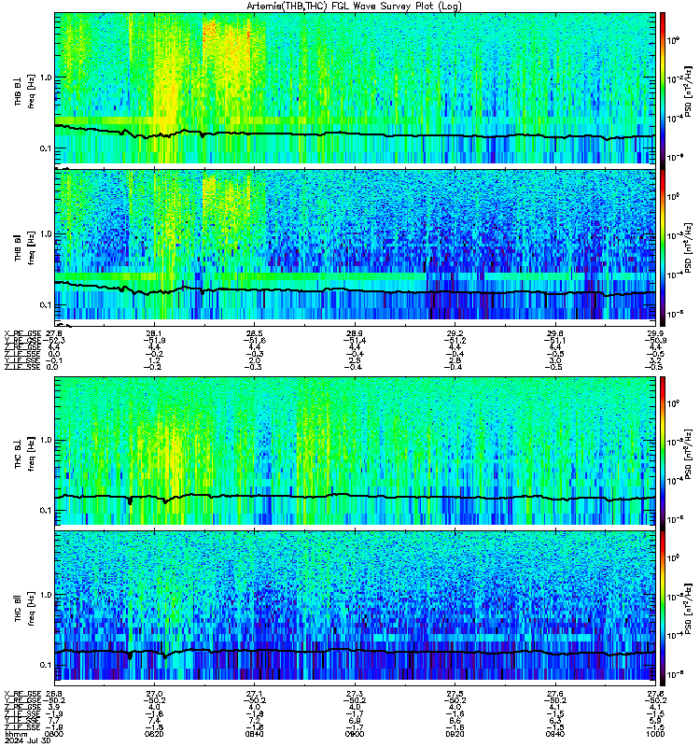The height and width of the screenshot is (747, 700).
Task: Click the THC Y_LE_SSE value 5.9
Action: 656,721
